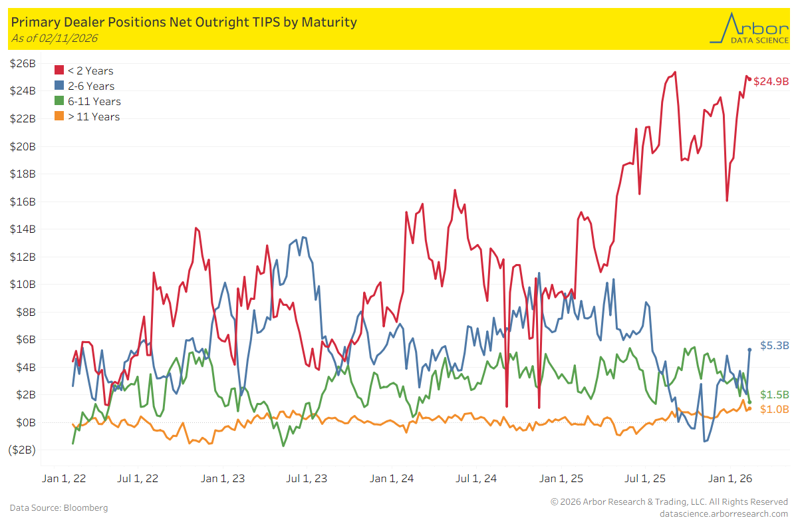Viewport: 798px width, 532px height.
Task: Click the 'Jul 1, 25' x-axis label
Action: pos(646,478)
